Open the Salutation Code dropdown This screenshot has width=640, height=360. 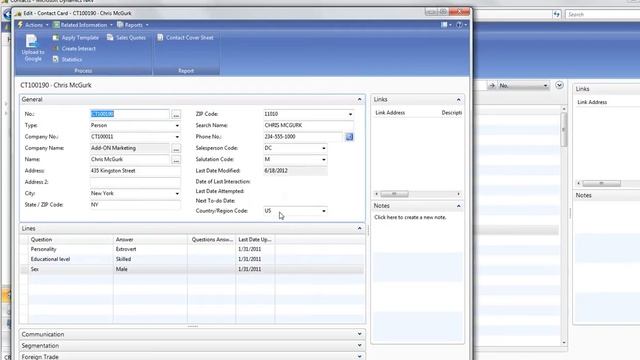(324, 160)
